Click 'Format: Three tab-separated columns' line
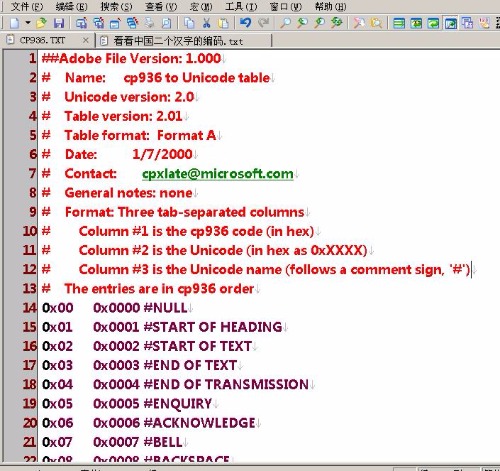500x471 pixels. click(x=185, y=212)
